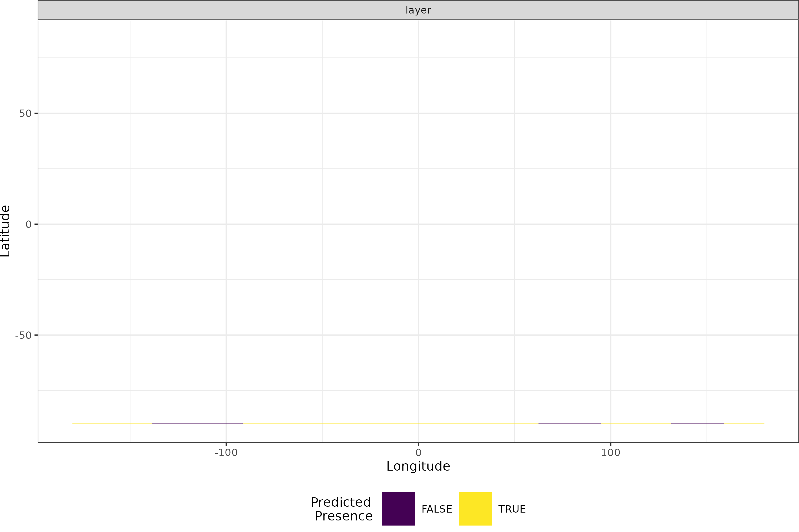This screenshot has height=532, width=799.
Task: Click the purple line segment left of 100 longitude
Action: click(x=570, y=423)
